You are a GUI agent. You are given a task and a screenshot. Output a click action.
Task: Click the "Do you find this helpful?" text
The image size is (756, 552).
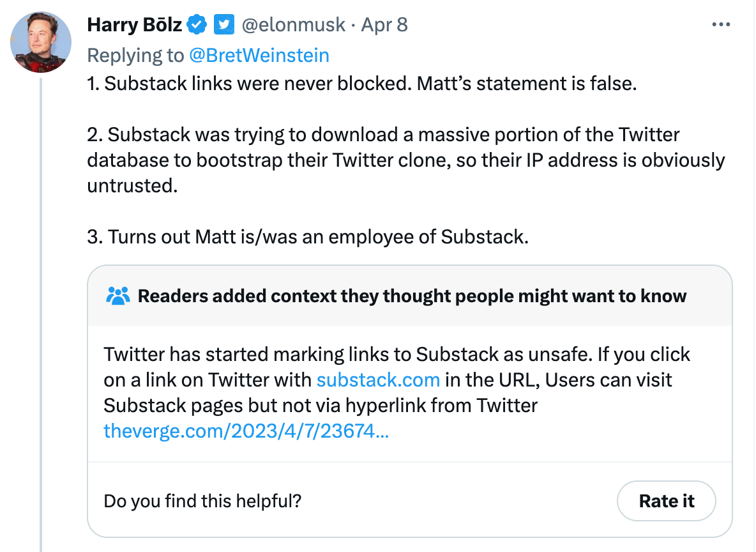coord(202,501)
